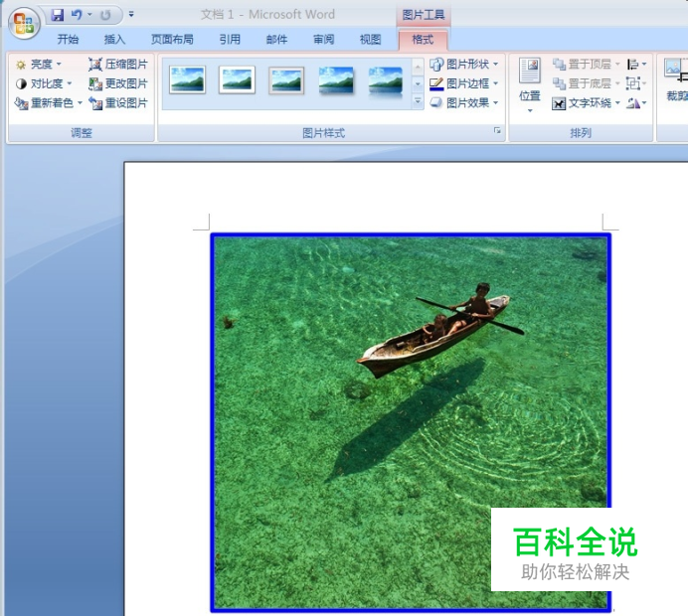
Task: Open the rotate objects dropdown icon
Action: [x=636, y=103]
